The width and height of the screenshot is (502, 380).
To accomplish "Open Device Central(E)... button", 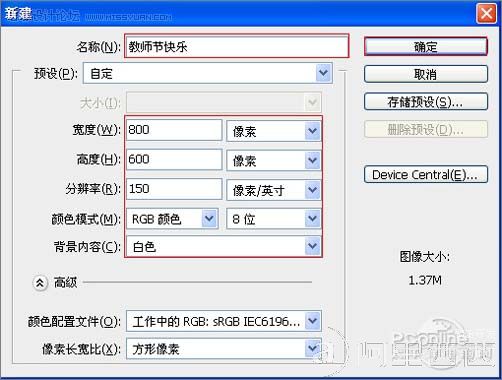I will [426, 174].
